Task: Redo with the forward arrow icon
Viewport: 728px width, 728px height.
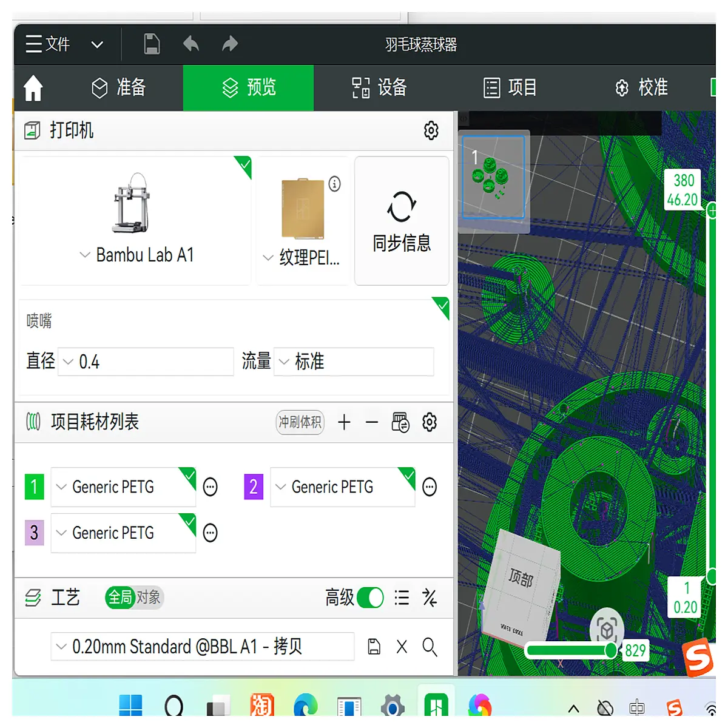Action: (x=230, y=44)
